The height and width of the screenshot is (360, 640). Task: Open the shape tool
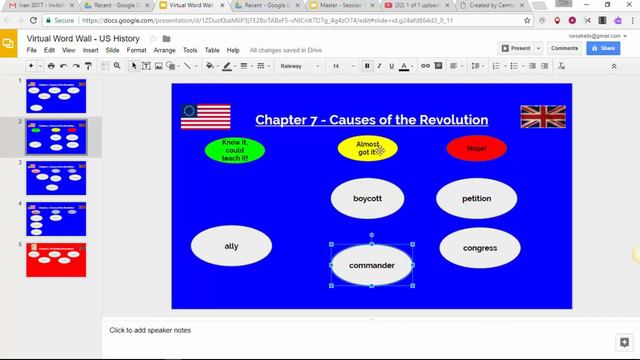coord(171,66)
